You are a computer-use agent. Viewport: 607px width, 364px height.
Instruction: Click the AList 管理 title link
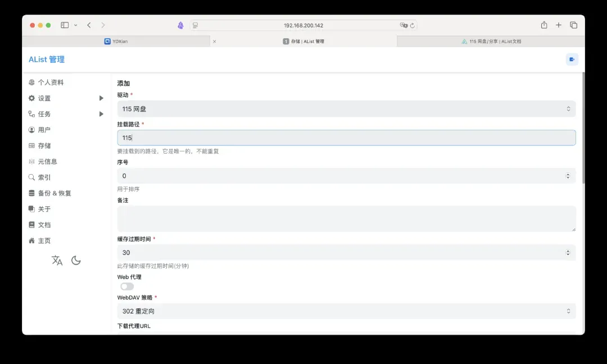[x=47, y=60]
